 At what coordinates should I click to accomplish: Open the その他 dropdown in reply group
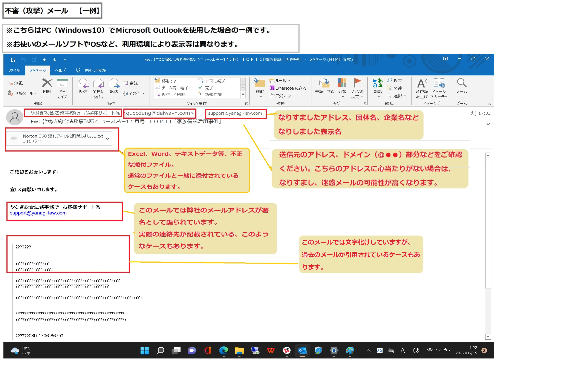click(x=134, y=93)
